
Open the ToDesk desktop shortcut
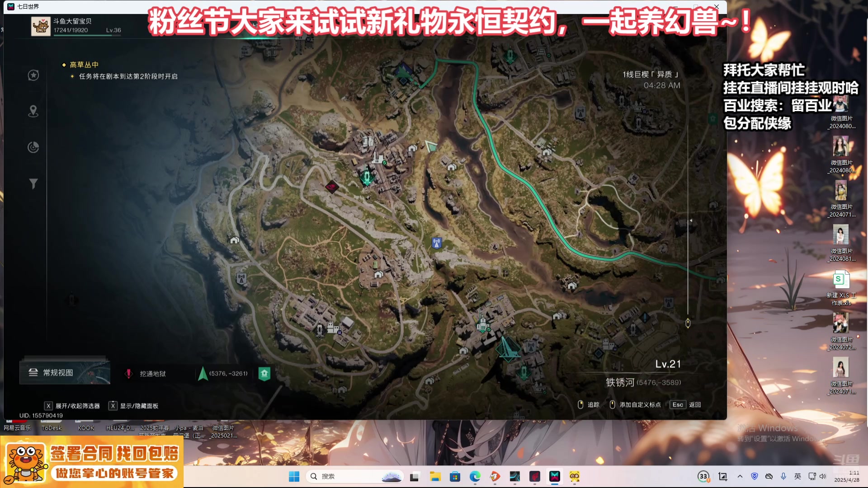[x=52, y=426]
